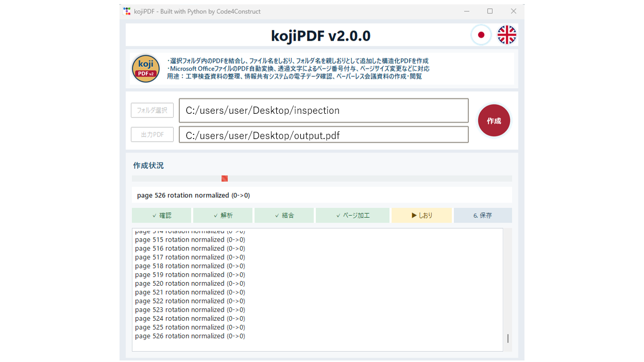Click the red progress bar marker
The image size is (644, 362).
(225, 179)
